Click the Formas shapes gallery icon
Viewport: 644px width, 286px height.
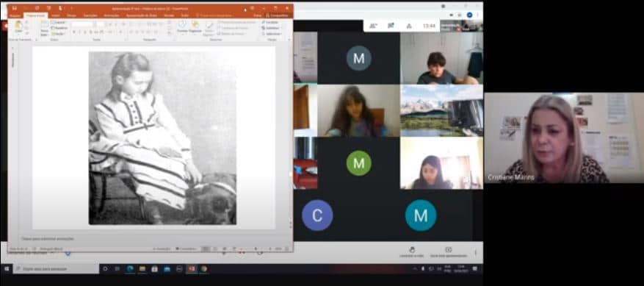click(182, 26)
